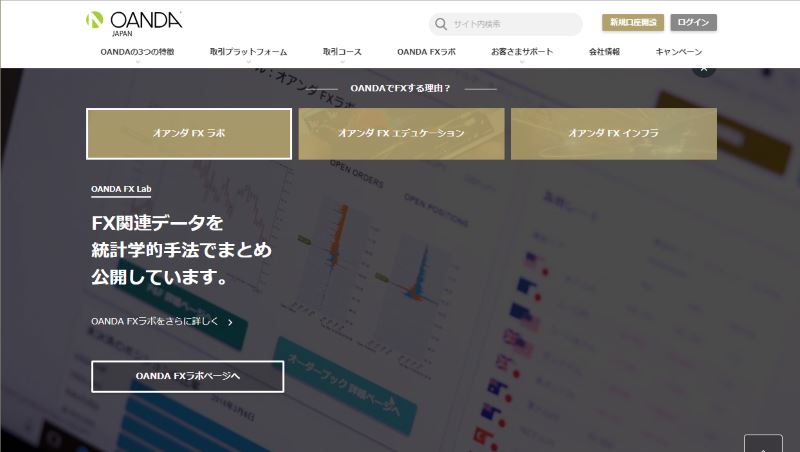Click the OANDA Japan logo
Screen dimensions: 800x452
pyautogui.click(x=134, y=23)
